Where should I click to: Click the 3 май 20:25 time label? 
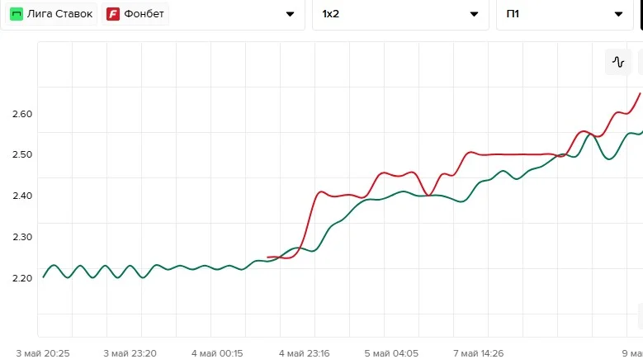[x=43, y=353]
